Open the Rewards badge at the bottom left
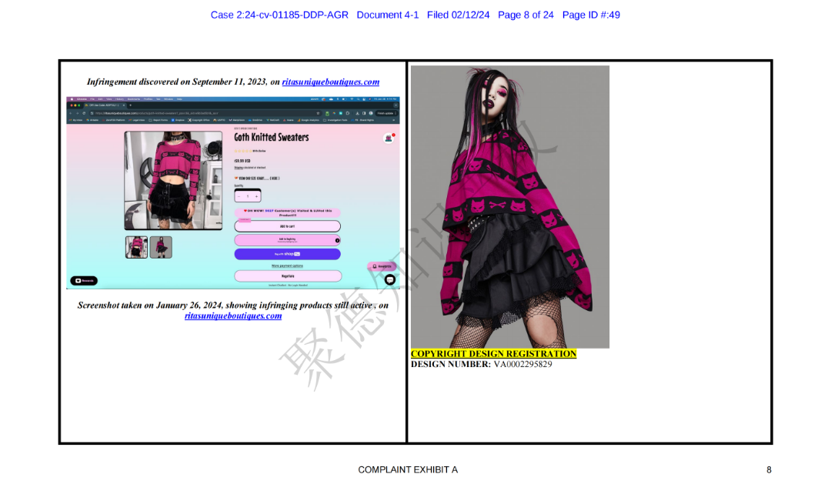This screenshot has height=504, width=831. 84,280
